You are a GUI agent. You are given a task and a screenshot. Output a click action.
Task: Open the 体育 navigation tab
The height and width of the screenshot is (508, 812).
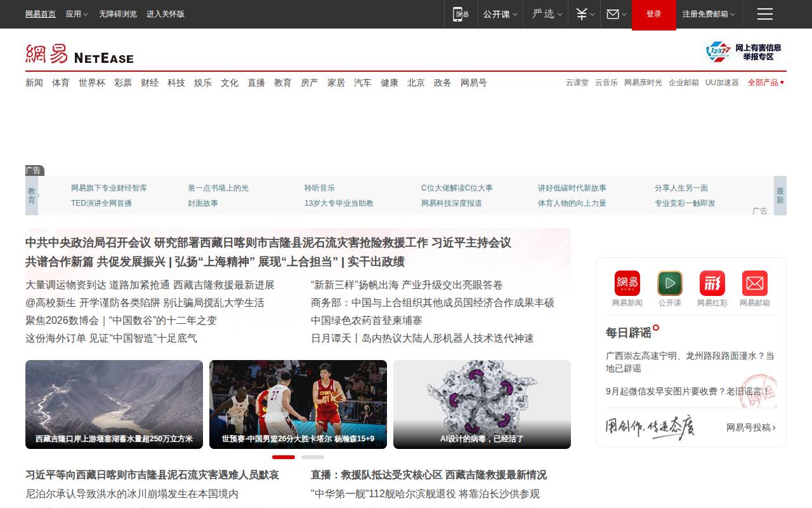tap(61, 83)
